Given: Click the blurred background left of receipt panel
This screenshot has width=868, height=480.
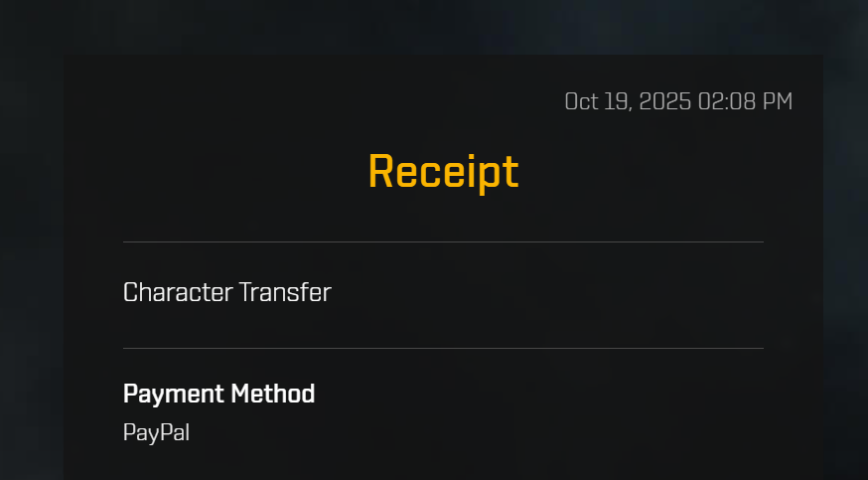Looking at the screenshot, I should pyautogui.click(x=31, y=265).
